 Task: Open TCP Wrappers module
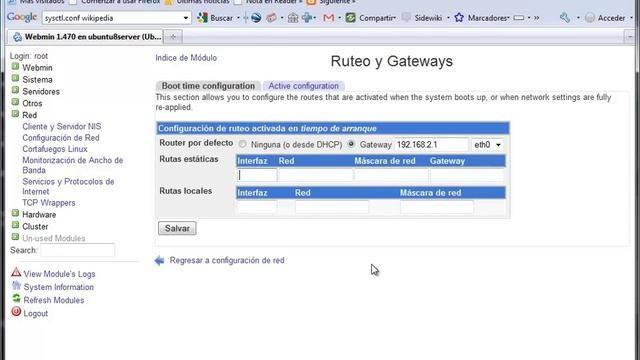pyautogui.click(x=49, y=203)
